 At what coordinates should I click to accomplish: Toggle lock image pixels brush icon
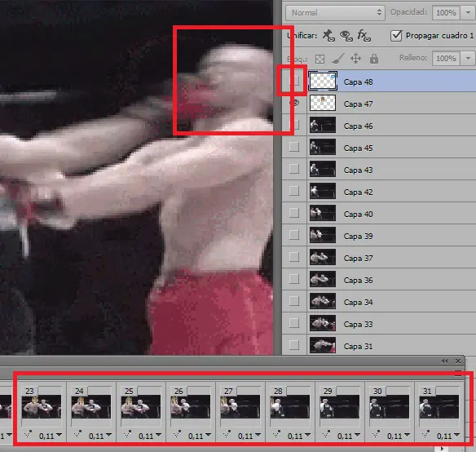(337, 59)
